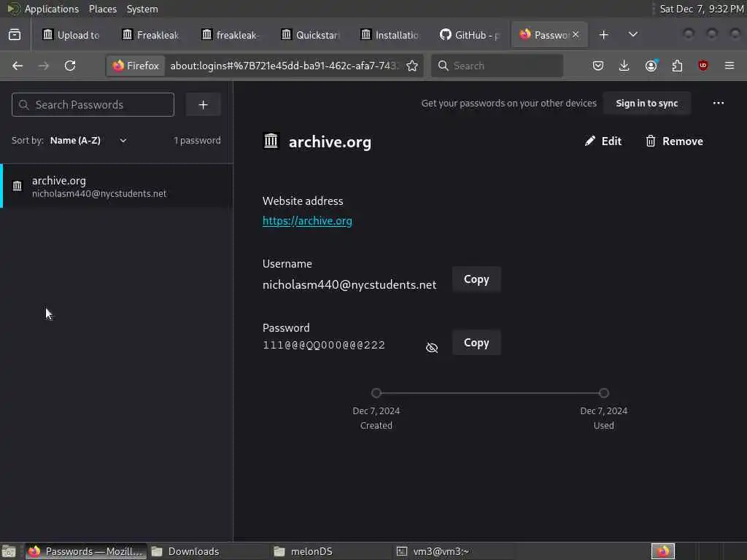The image size is (747, 560).
Task: Switch to vm3@vm3:~ terminal in taskbar
Action: pos(454,551)
